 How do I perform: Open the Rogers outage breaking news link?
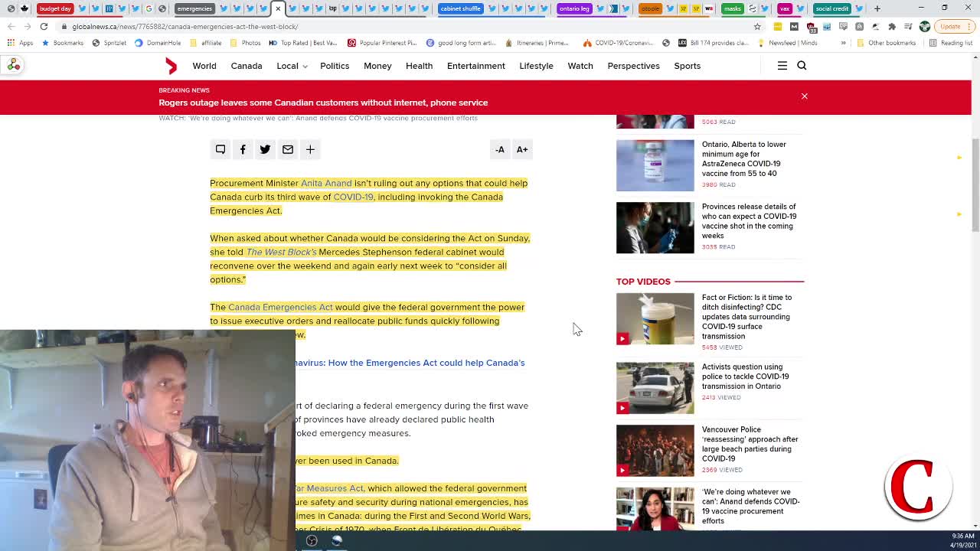click(x=323, y=103)
